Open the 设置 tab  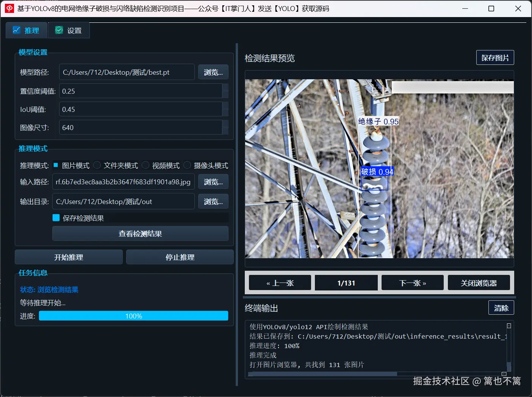pos(69,30)
